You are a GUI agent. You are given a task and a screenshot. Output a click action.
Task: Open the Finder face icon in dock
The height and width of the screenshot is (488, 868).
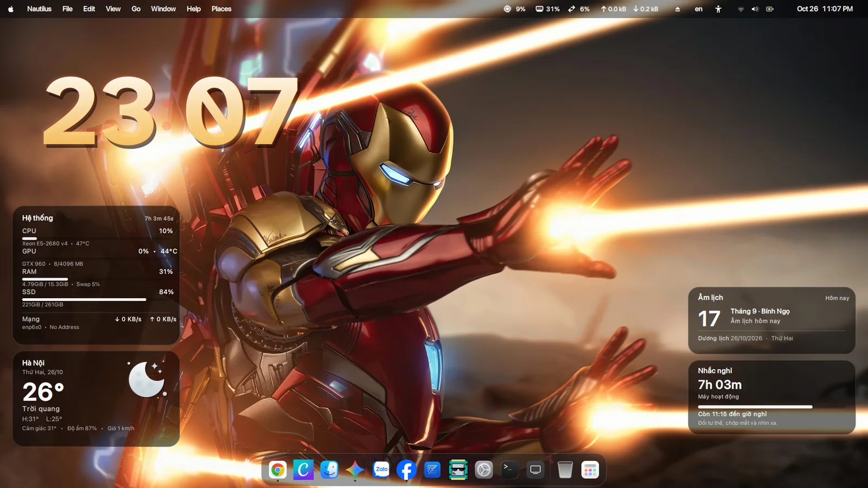click(329, 470)
